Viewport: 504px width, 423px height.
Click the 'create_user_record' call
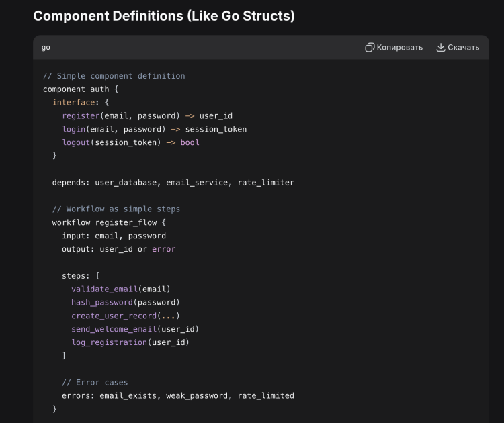[114, 316]
